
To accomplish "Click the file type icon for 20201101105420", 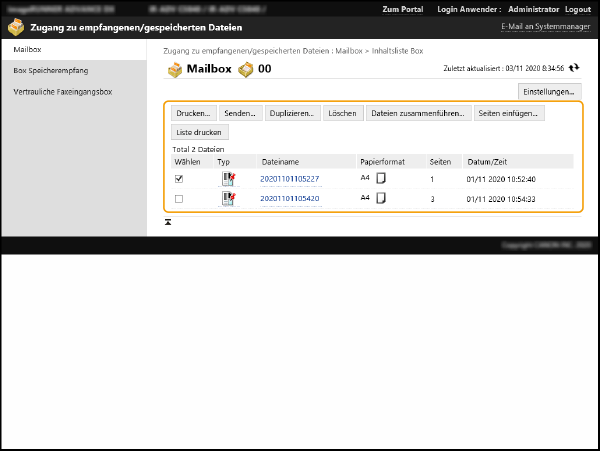I will pyautogui.click(x=229, y=199).
